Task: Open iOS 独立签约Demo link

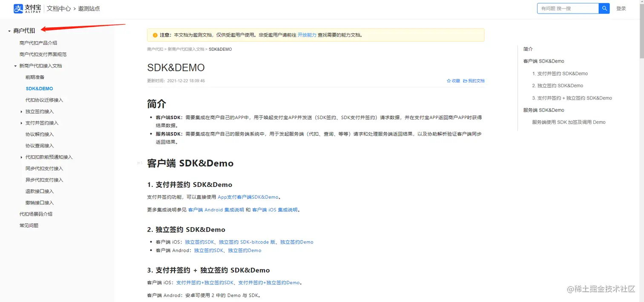Action: (297, 242)
